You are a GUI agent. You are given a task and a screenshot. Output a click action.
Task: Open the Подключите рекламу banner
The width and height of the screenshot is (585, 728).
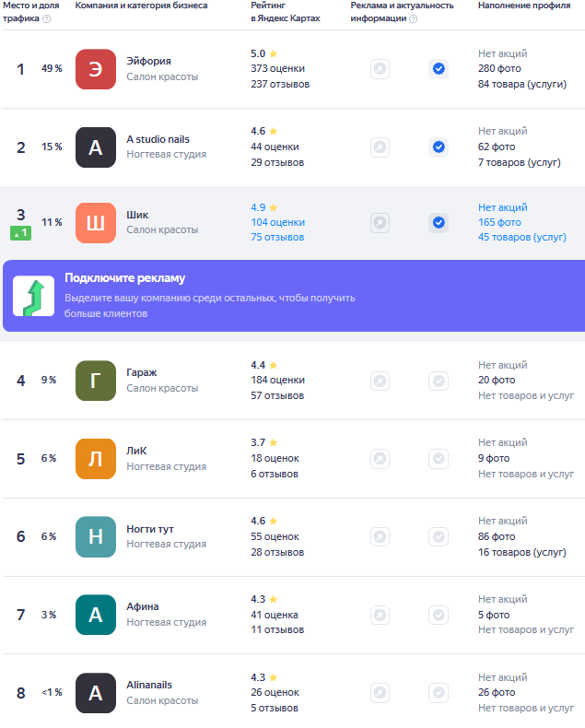[x=294, y=296]
